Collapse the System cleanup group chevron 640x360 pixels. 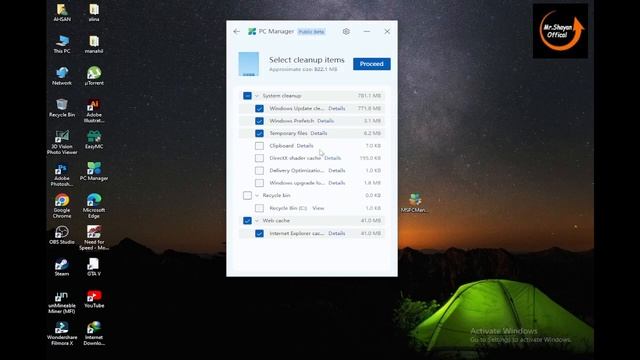(x=257, y=96)
